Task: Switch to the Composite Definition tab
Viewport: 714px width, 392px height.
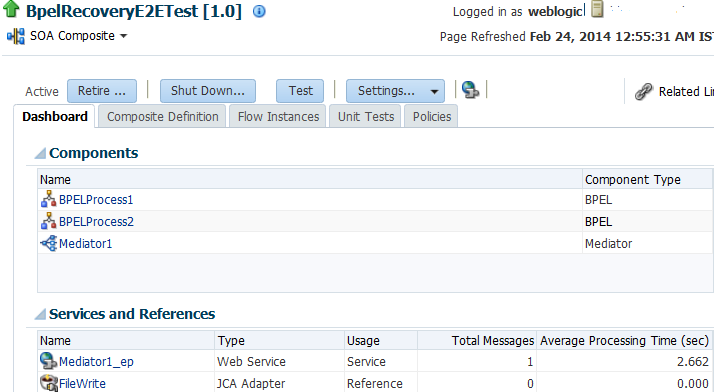Action: coord(163,117)
